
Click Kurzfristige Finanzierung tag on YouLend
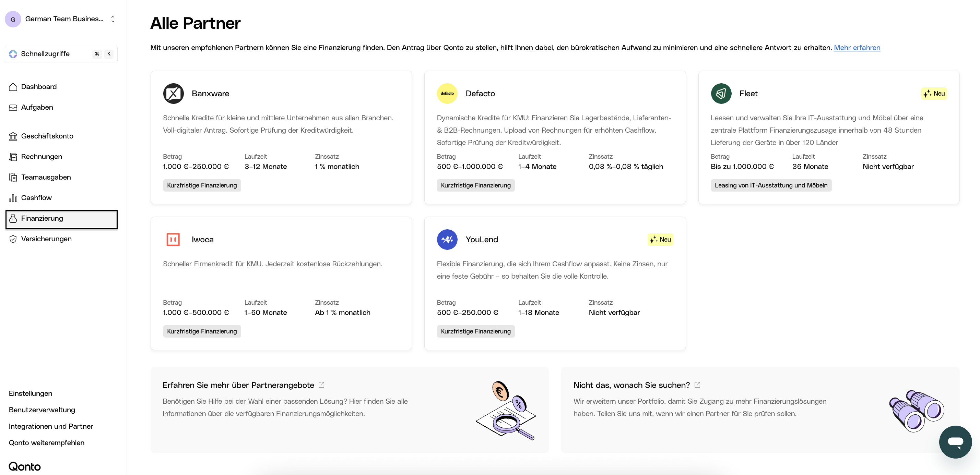(x=475, y=331)
